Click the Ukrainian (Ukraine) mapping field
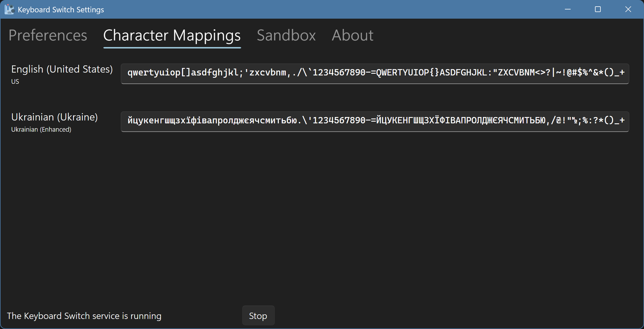The width and height of the screenshot is (644, 329). pos(375,122)
